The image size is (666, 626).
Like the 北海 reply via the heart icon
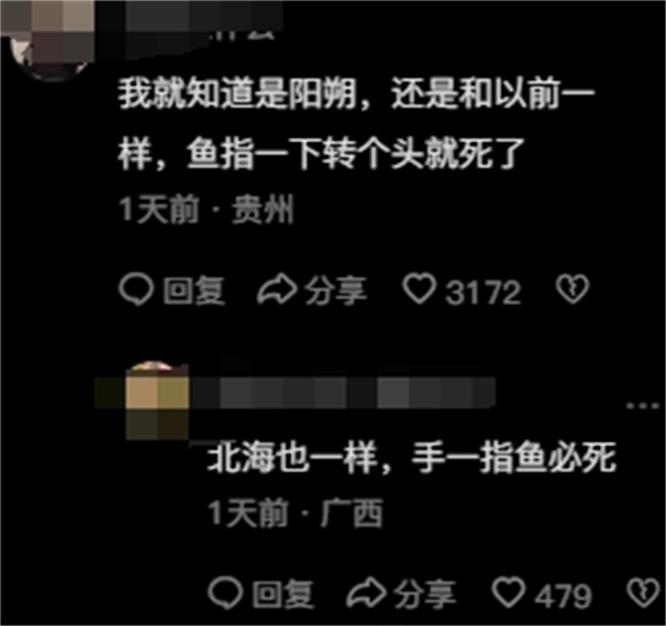(508, 592)
